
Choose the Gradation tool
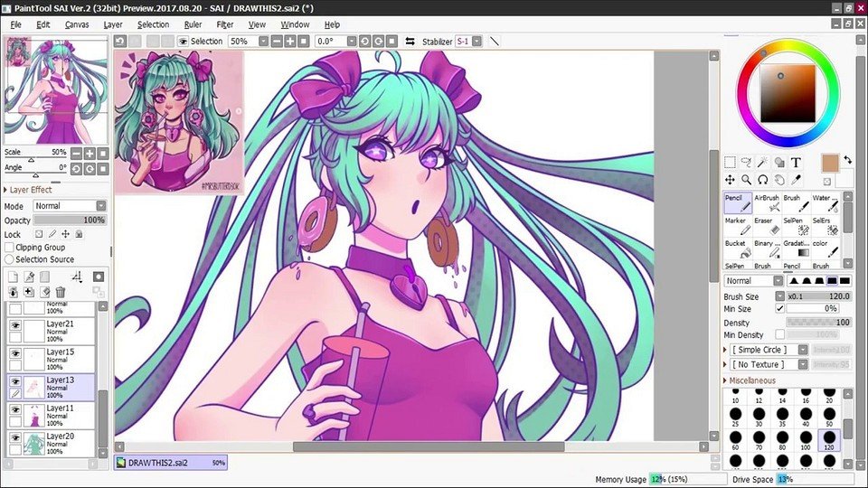(796, 249)
